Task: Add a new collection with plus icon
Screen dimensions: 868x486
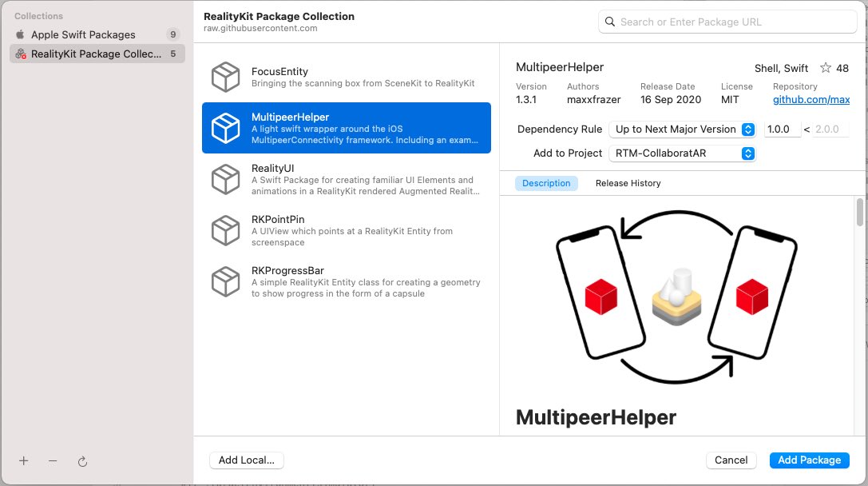Action: click(24, 460)
